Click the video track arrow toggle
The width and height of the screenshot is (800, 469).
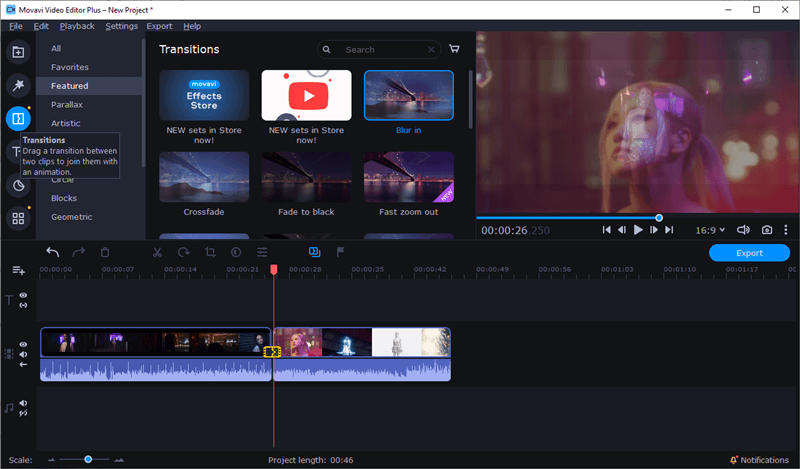tap(23, 364)
